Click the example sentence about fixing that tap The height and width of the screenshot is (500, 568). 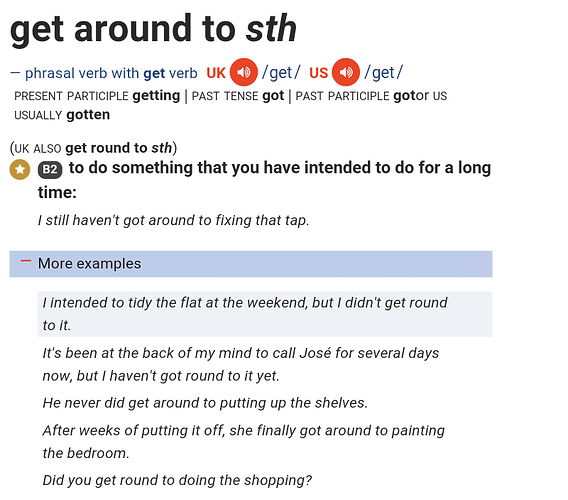(x=174, y=220)
